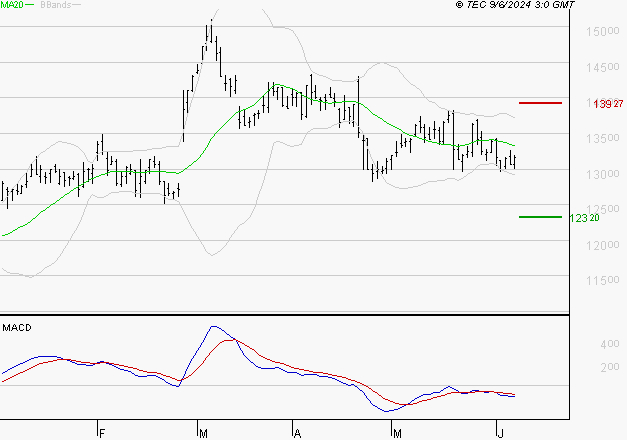
Task: Click the 400 MACD axis label
Action: tap(609, 344)
